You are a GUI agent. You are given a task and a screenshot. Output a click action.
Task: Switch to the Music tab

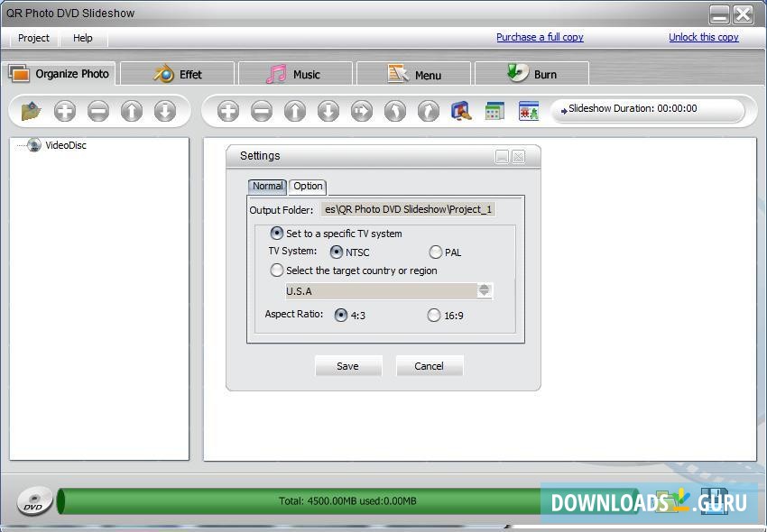(x=295, y=74)
